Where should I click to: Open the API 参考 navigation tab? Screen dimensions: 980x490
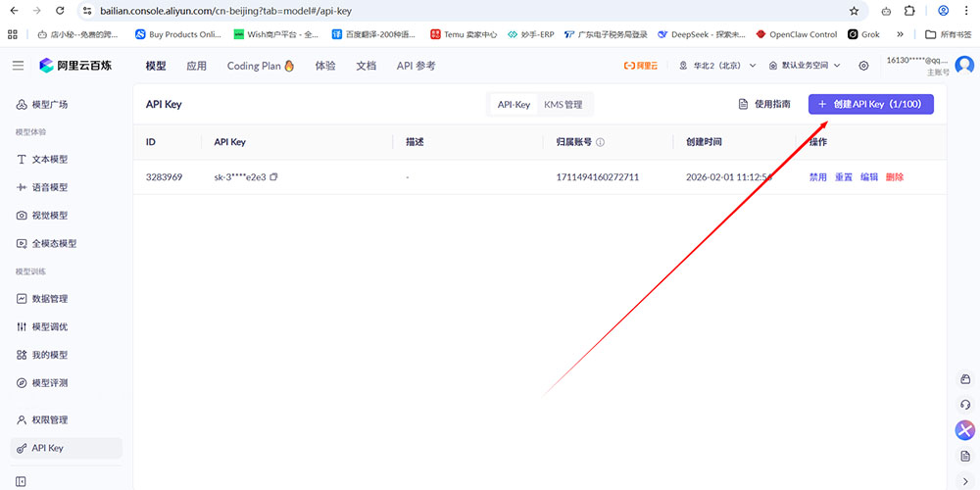point(416,66)
